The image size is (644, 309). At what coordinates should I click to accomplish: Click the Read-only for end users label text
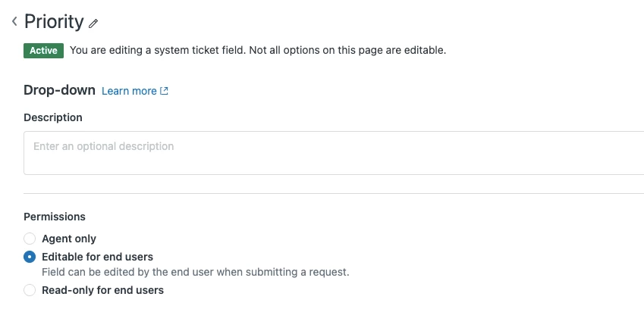point(102,290)
